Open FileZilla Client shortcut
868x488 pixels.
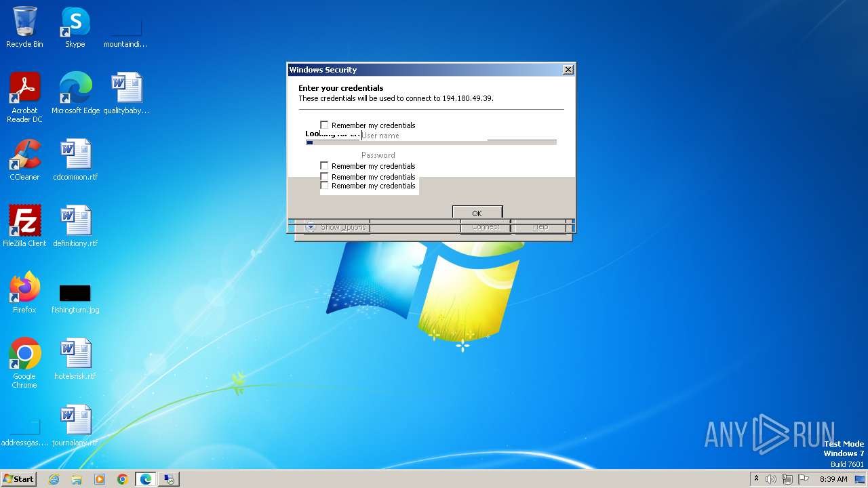(24, 226)
